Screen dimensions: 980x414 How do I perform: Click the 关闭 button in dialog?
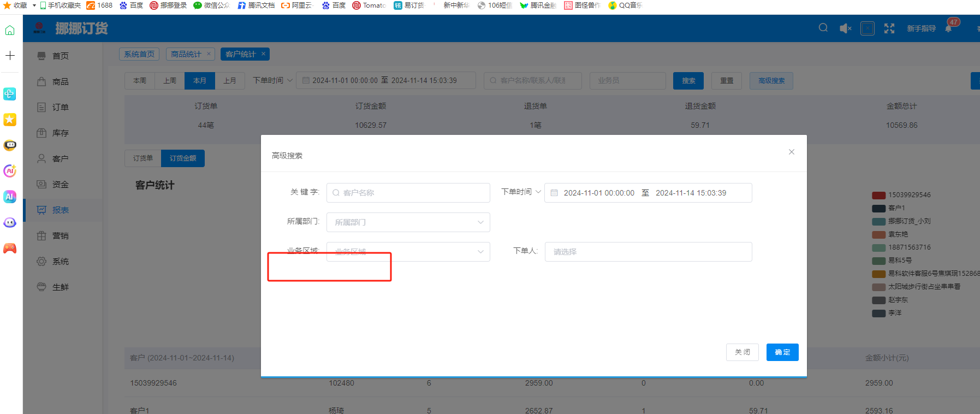point(742,352)
